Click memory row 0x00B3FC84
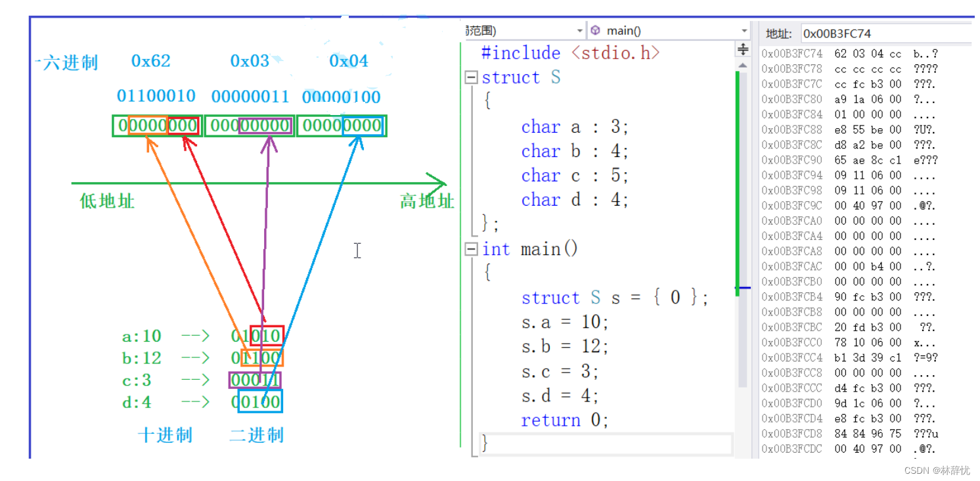The image size is (980, 481). pos(849,114)
